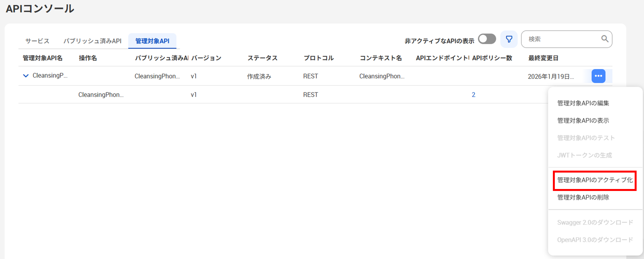Screen dimensions: 644x259
Task: Click the operation name CleansingPhon... in child row
Action: tap(101, 95)
